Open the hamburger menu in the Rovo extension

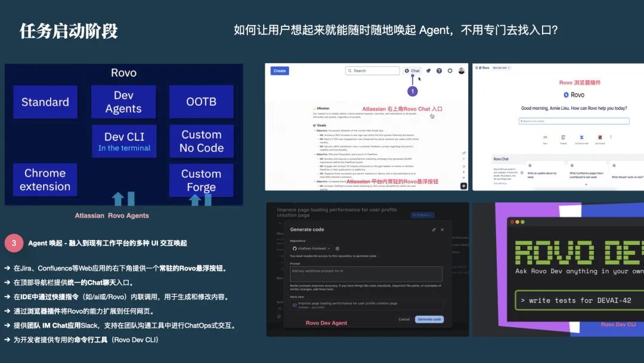coord(476,67)
